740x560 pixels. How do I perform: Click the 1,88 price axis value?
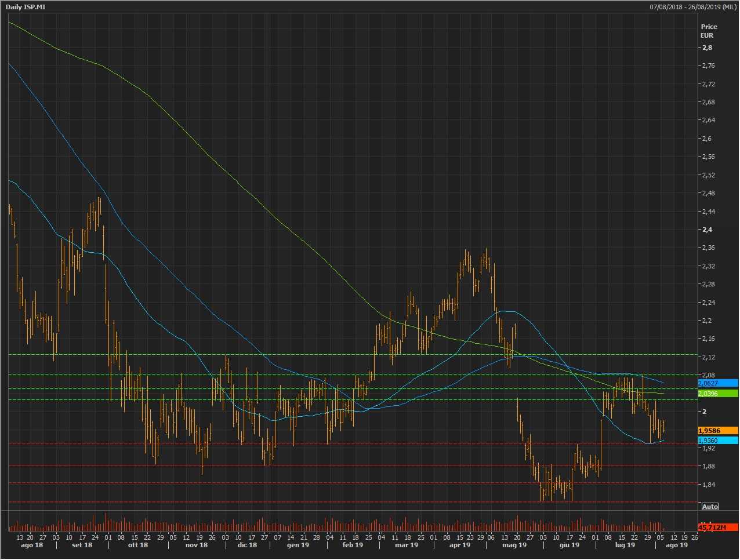(708, 466)
